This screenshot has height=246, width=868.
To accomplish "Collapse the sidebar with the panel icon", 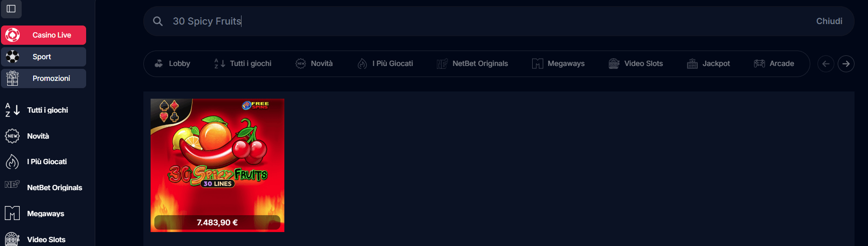I will [x=11, y=9].
